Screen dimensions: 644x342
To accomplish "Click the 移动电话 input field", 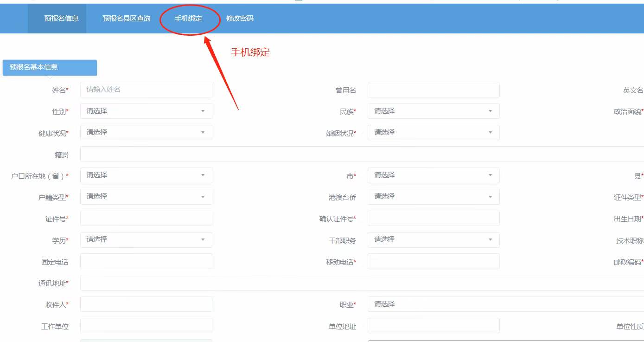I will [x=434, y=261].
